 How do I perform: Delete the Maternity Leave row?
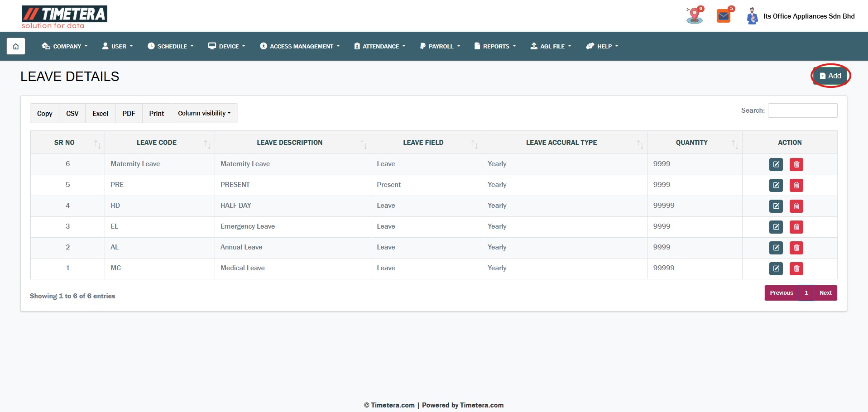[796, 164]
